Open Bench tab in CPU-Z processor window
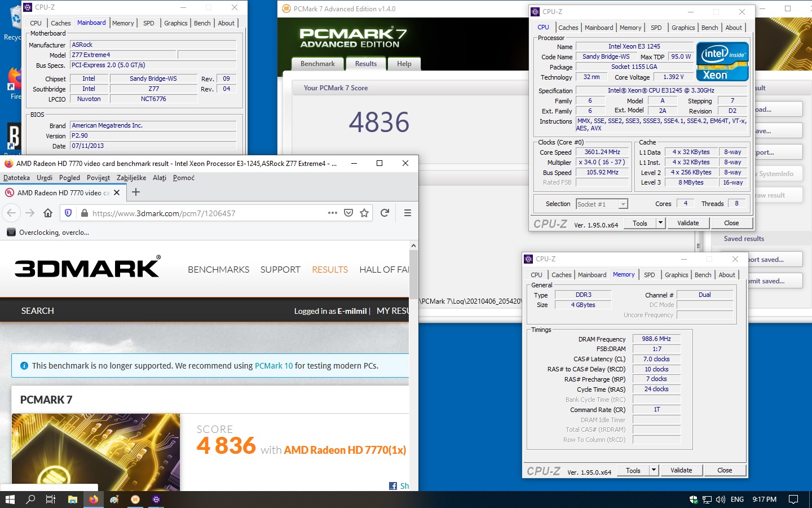Screen dimensions: 812x508 (710, 28)
